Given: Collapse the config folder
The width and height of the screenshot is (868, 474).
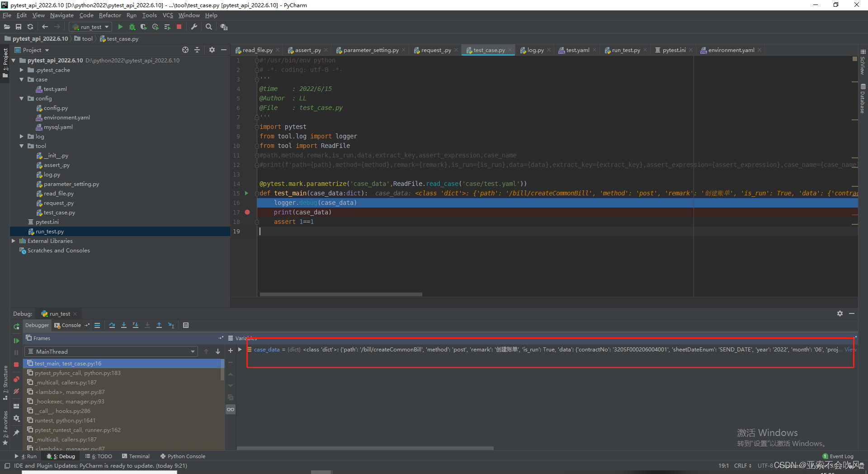Looking at the screenshot, I should [x=21, y=99].
